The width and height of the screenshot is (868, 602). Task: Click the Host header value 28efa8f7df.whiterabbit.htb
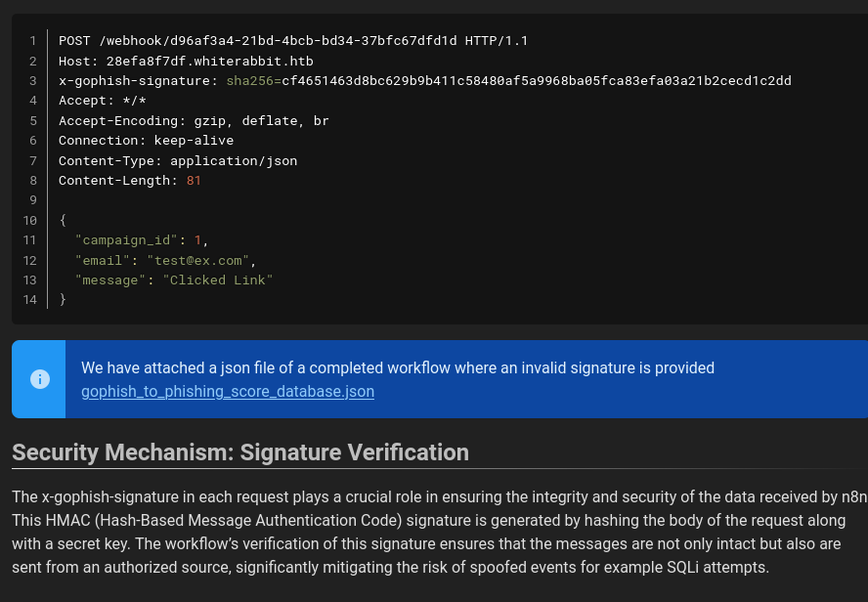(209, 61)
